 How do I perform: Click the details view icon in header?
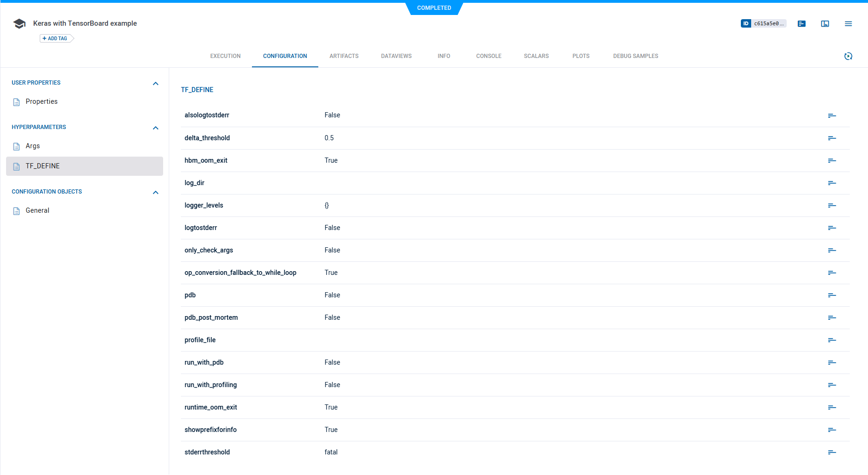[x=801, y=23]
